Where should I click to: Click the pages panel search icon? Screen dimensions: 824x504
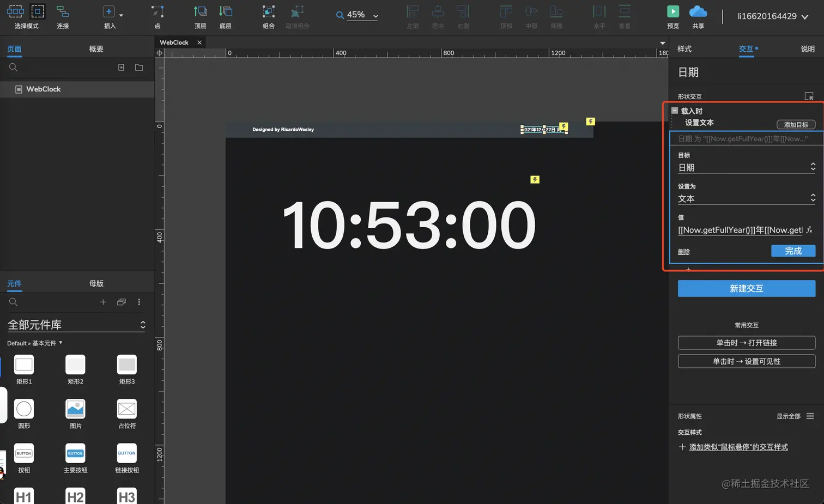pyautogui.click(x=14, y=68)
